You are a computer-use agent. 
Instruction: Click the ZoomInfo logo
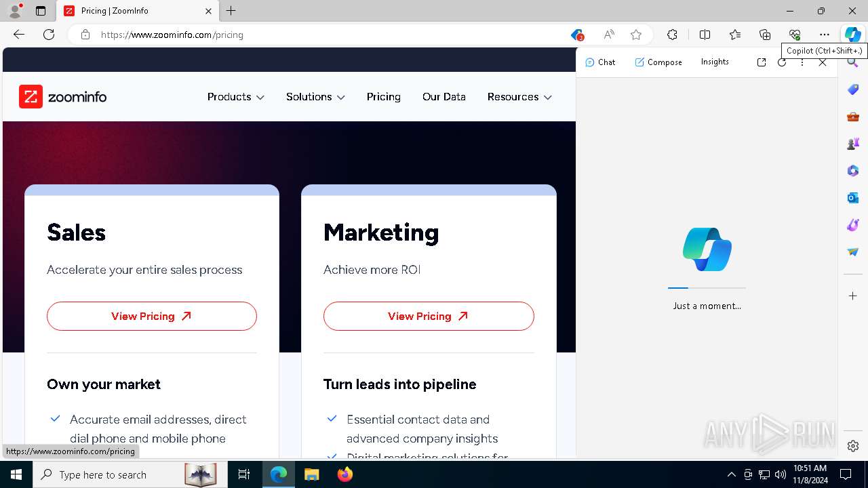coord(63,97)
